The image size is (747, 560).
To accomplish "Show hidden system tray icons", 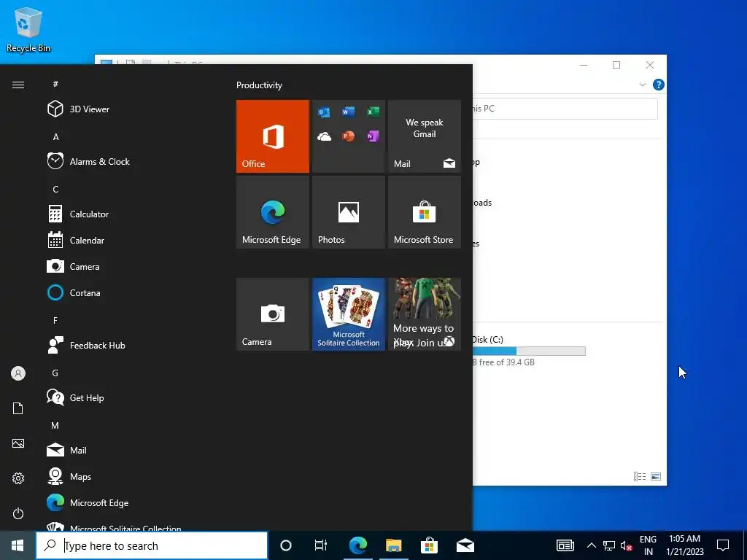I will 591,545.
